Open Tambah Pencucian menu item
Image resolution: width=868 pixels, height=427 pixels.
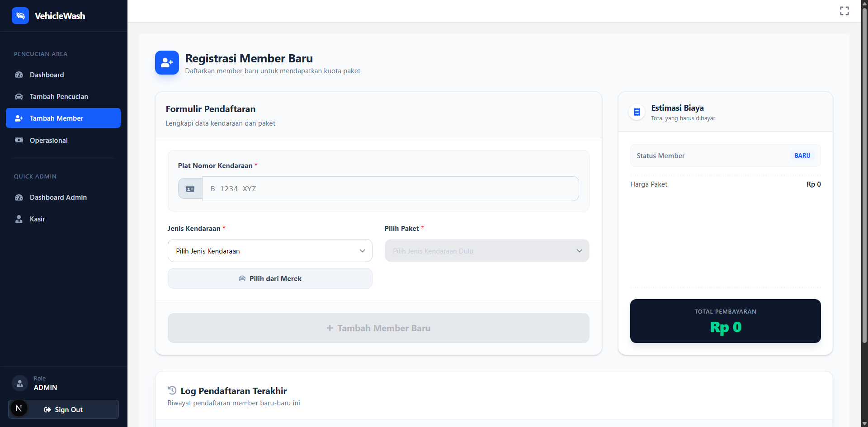click(x=59, y=97)
